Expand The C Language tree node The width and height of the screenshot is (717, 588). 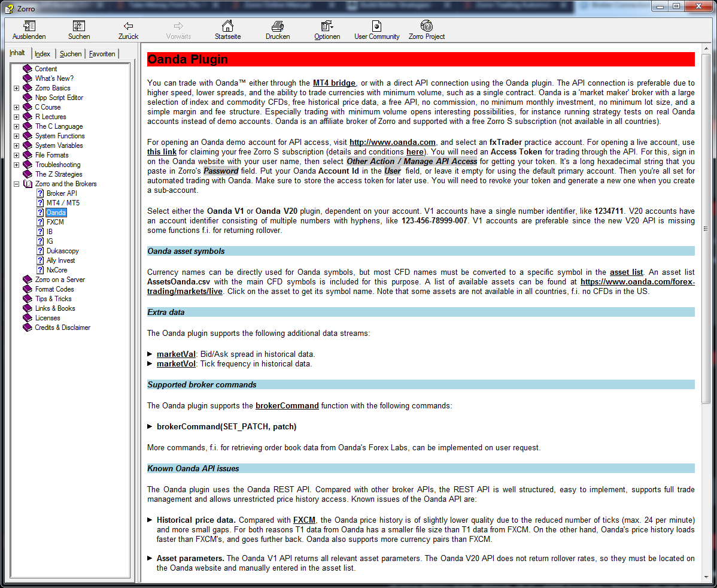17,127
